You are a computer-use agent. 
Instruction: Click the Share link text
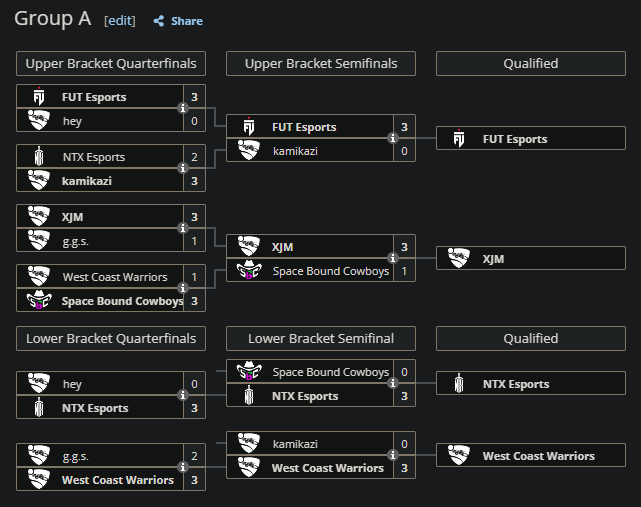click(x=187, y=21)
